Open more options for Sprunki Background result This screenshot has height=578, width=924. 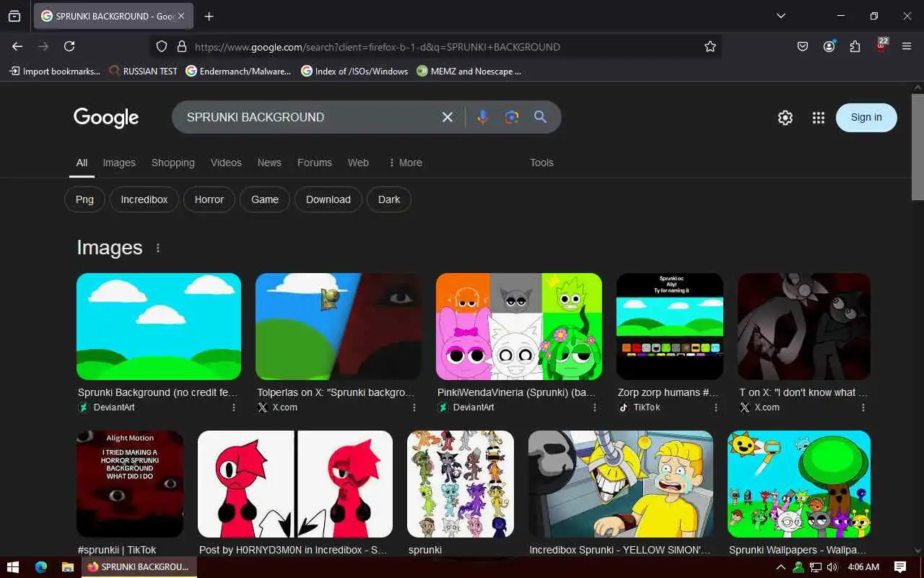(234, 407)
